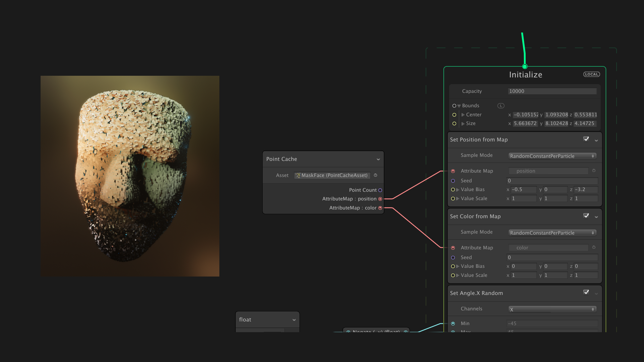The width and height of the screenshot is (644, 362).
Task: Click the Point Count output port
Action: point(380,190)
